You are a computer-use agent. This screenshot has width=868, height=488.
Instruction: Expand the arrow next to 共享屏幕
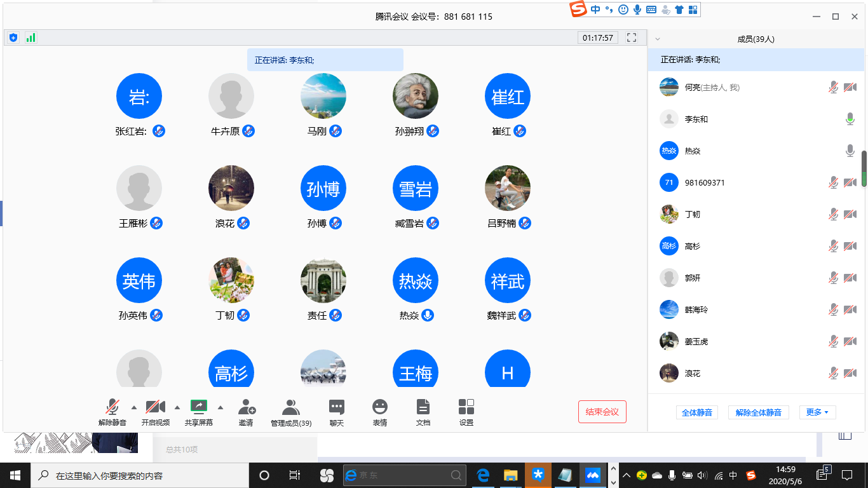coord(220,407)
